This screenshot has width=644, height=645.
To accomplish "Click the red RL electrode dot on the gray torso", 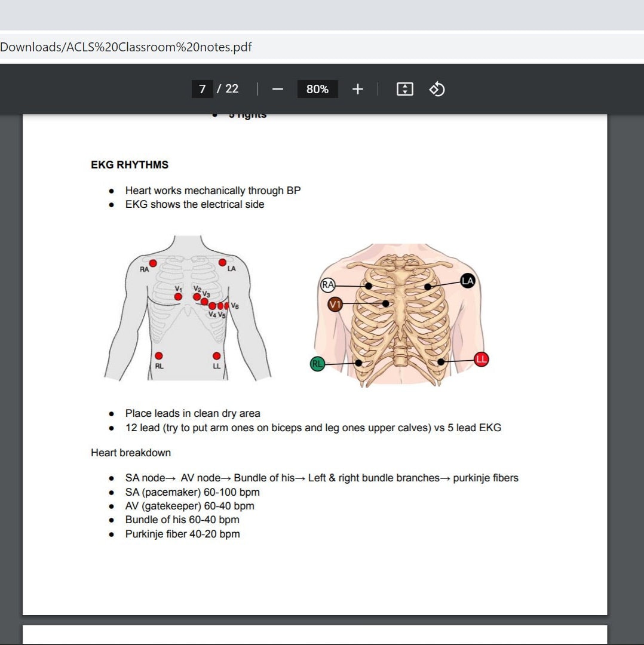I will (x=158, y=354).
